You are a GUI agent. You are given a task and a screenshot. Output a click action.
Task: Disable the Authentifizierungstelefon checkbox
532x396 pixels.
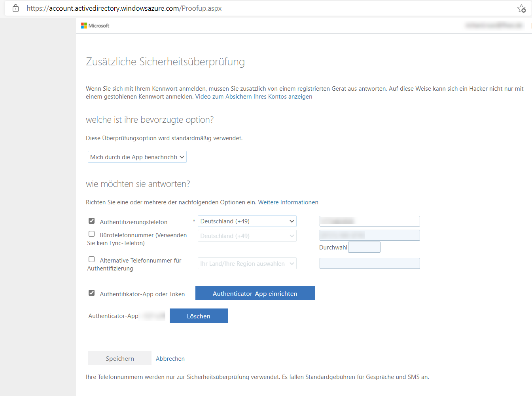[91, 221]
